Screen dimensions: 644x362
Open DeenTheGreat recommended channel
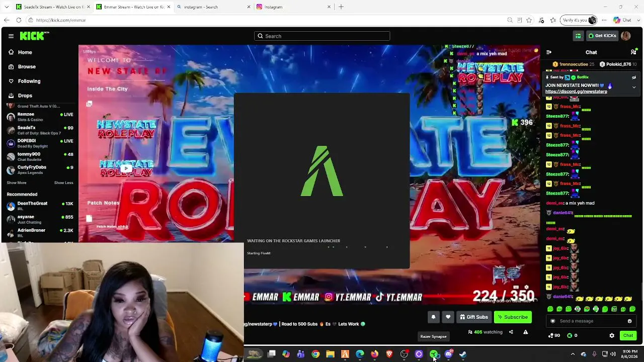point(40,206)
